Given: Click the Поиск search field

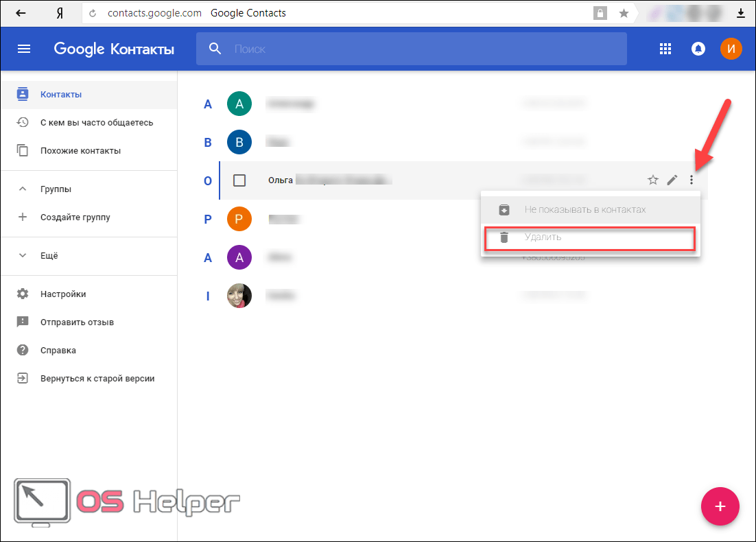Looking at the screenshot, I should pos(425,49).
